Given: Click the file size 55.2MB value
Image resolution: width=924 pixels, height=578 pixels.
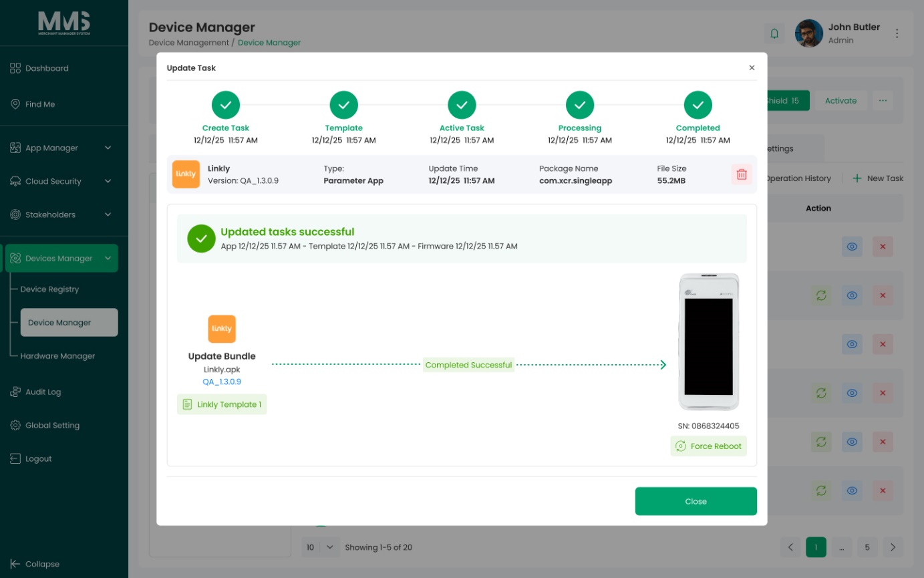Looking at the screenshot, I should (671, 180).
